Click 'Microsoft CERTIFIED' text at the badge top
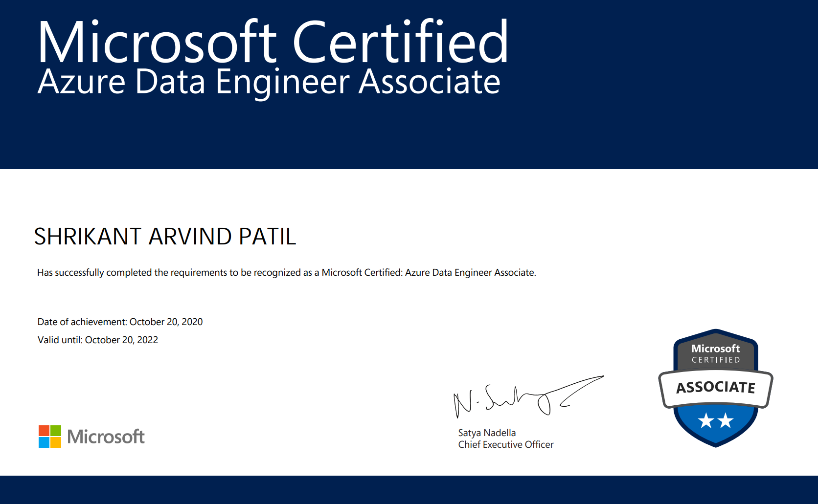This screenshot has width=818, height=504. 716,354
